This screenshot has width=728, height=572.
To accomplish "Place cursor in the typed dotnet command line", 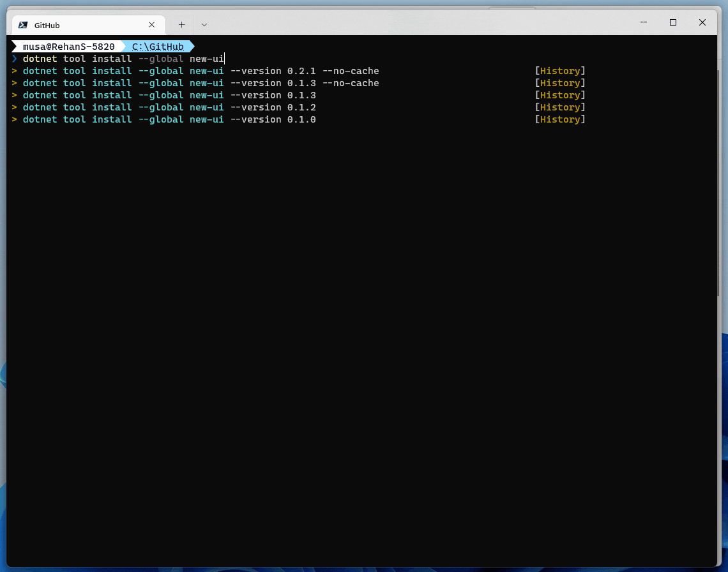I will click(123, 59).
